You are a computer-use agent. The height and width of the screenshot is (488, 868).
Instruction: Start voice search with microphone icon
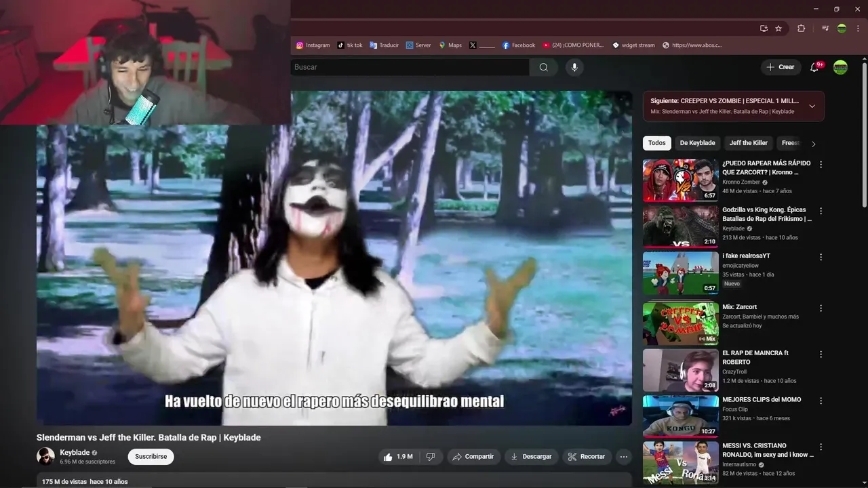574,67
